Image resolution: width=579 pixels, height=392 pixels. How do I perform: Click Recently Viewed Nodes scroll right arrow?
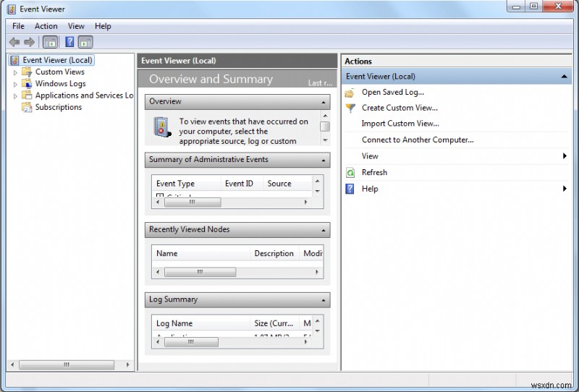coord(317,272)
